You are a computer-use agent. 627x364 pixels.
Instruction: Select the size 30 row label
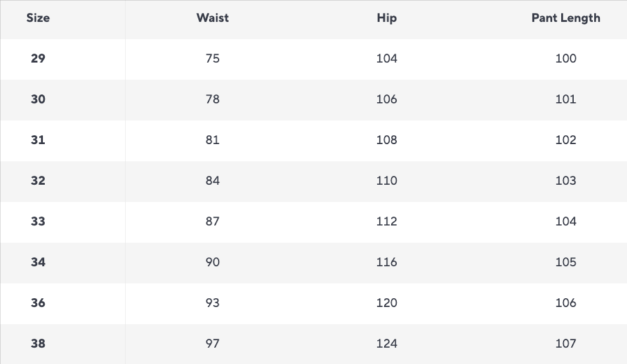(38, 99)
